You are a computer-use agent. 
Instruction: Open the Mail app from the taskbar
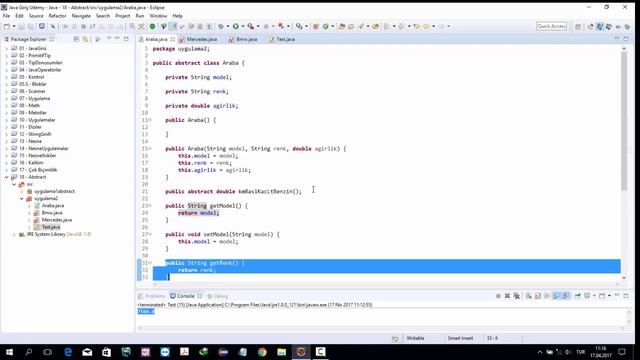coord(87,352)
